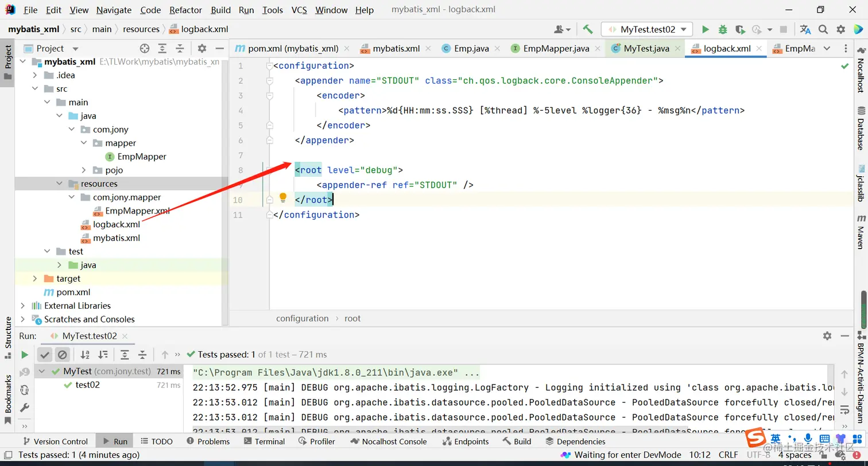Viewport: 868px width, 466px height.
Task: Select EmpMapper.xml in the project tree
Action: tap(137, 211)
